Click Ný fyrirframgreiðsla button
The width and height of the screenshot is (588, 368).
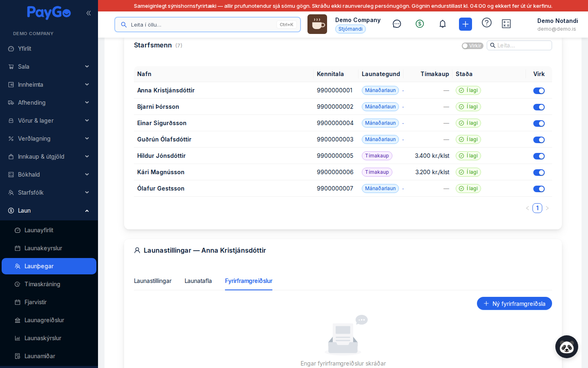[x=514, y=303]
